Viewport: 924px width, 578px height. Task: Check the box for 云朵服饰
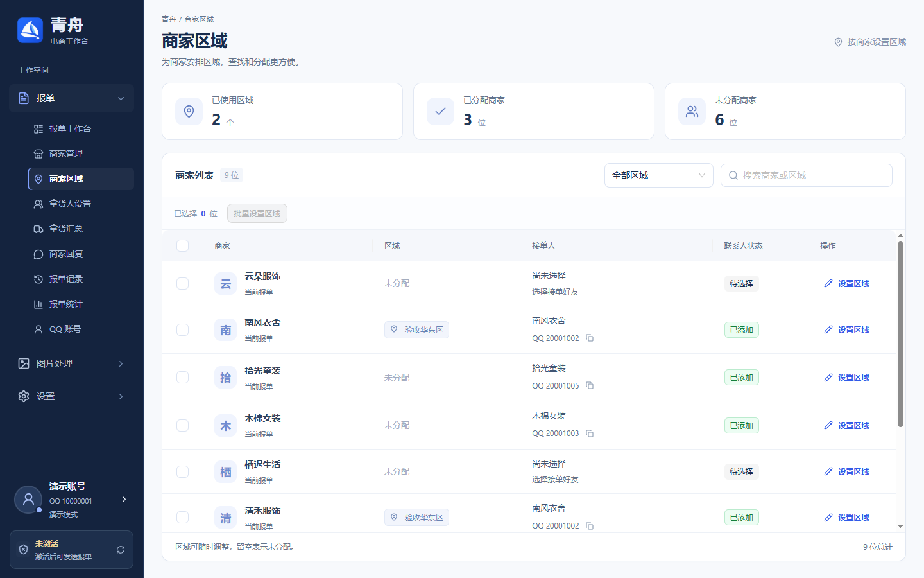pyautogui.click(x=182, y=284)
